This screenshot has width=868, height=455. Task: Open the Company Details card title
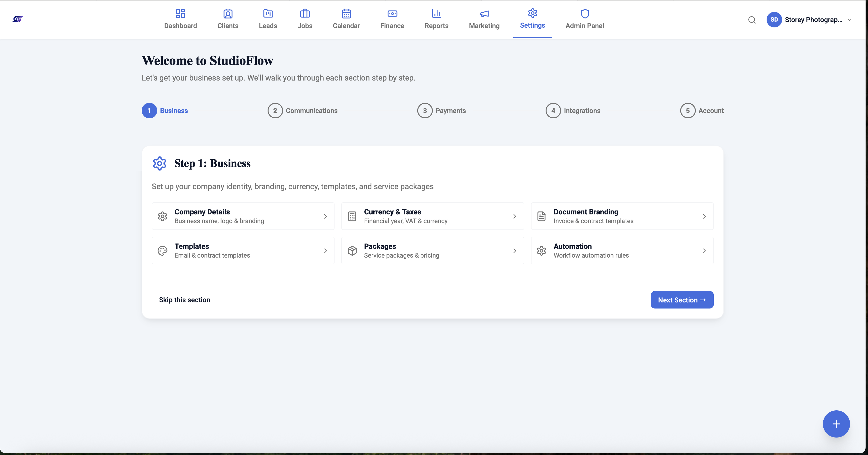[202, 212]
